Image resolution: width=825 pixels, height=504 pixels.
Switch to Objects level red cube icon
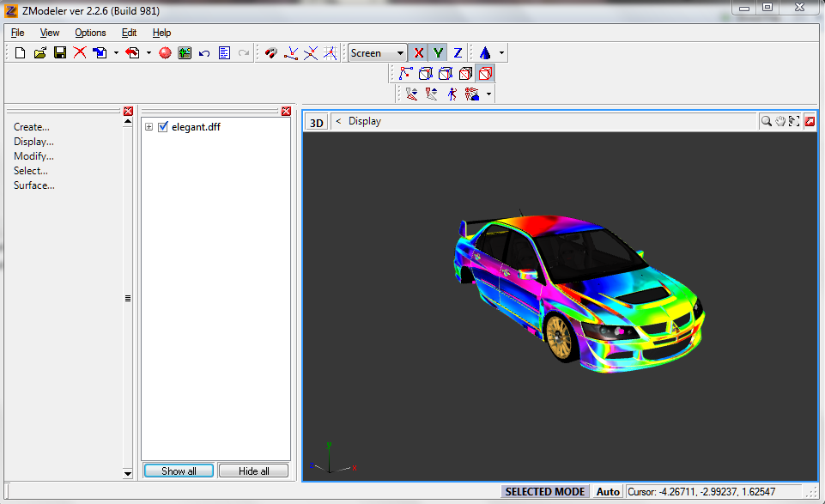(485, 73)
